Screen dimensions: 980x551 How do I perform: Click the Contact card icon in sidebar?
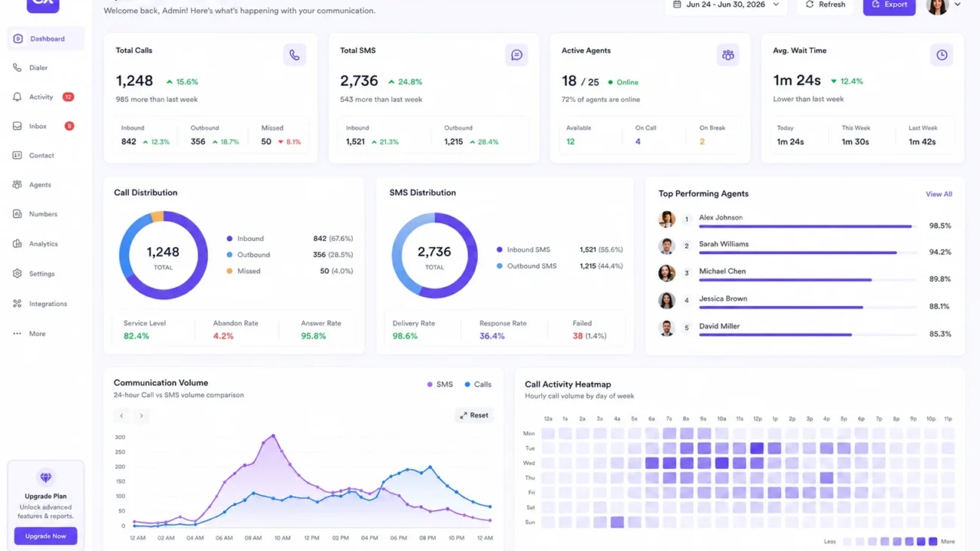tap(17, 156)
